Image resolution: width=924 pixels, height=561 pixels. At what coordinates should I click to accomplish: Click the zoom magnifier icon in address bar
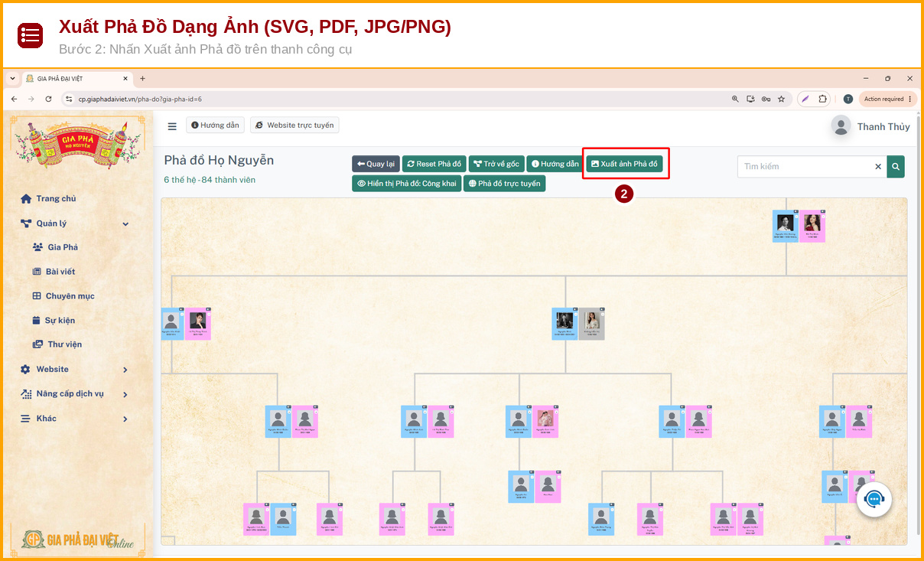(x=735, y=99)
